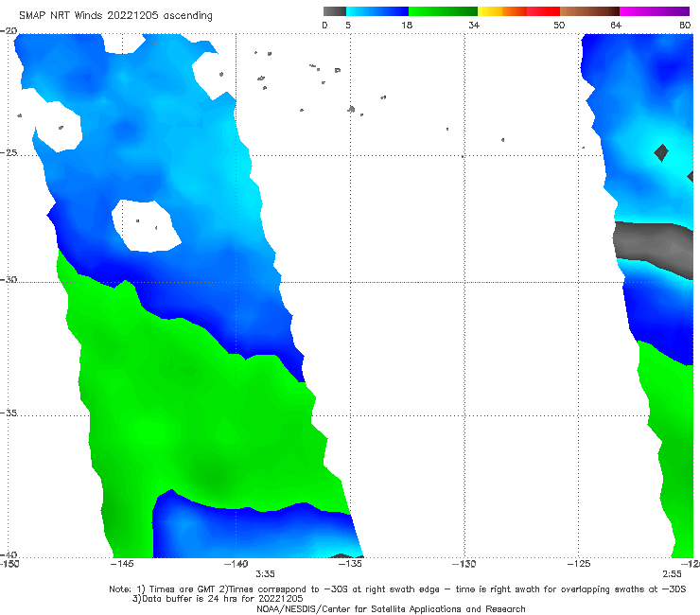Select the magenta-purple 64-80 colorbar segment
This screenshot has height=615, width=700.
[655, 11]
